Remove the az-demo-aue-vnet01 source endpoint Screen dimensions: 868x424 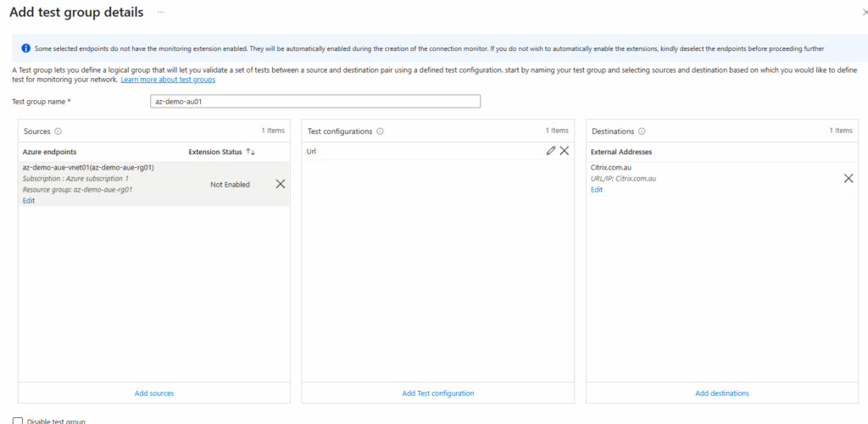pyautogui.click(x=281, y=184)
